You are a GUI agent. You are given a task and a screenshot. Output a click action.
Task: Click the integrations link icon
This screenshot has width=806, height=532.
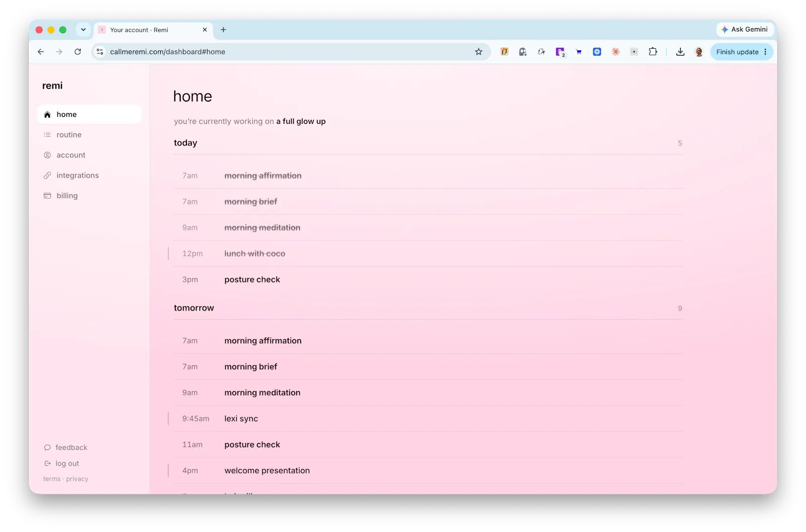pos(47,176)
